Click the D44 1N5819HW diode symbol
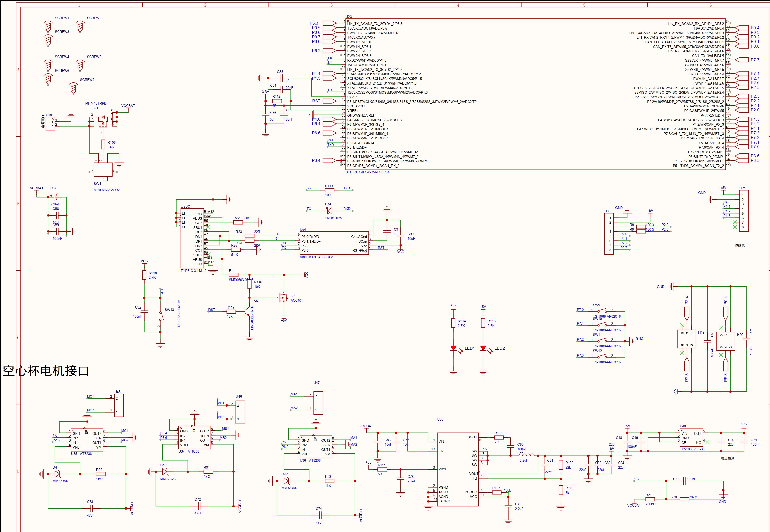Image resolution: width=770 pixels, height=532 pixels. [x=329, y=211]
